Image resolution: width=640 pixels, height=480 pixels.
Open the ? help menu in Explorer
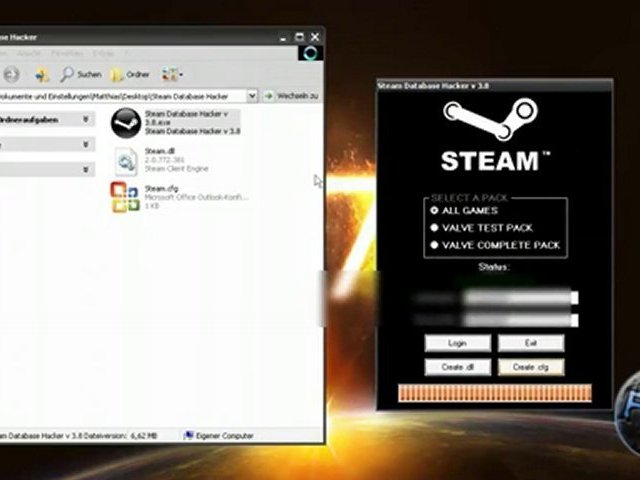[127, 53]
